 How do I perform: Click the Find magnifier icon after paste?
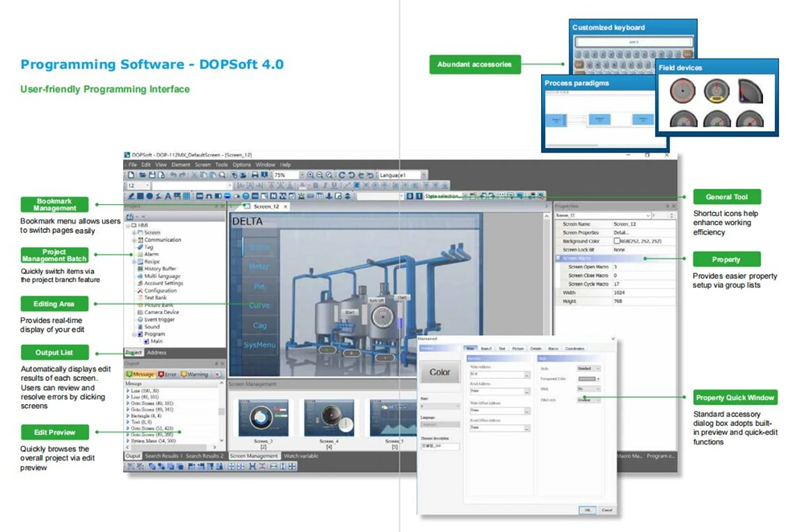pyautogui.click(x=222, y=174)
